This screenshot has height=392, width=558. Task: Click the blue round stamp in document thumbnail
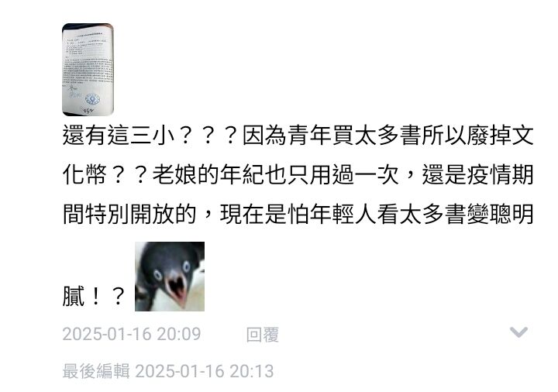click(x=91, y=98)
